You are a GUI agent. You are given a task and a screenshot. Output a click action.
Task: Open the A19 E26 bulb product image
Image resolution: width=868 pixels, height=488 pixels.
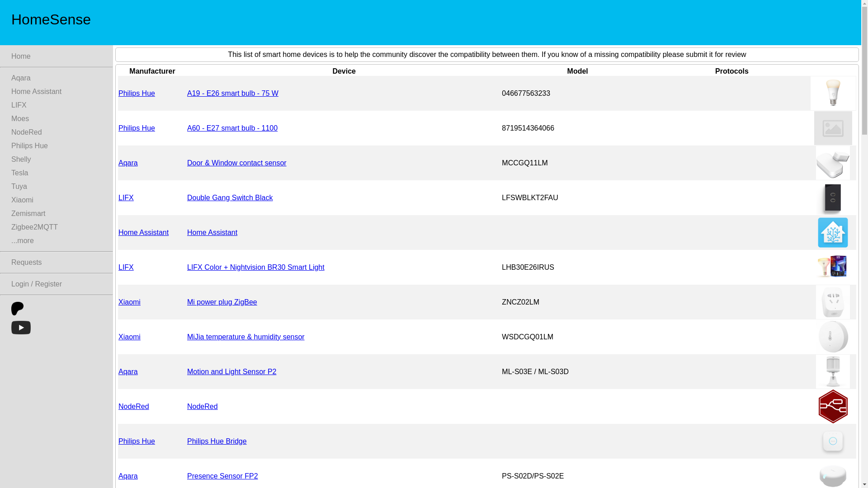pos(833,93)
